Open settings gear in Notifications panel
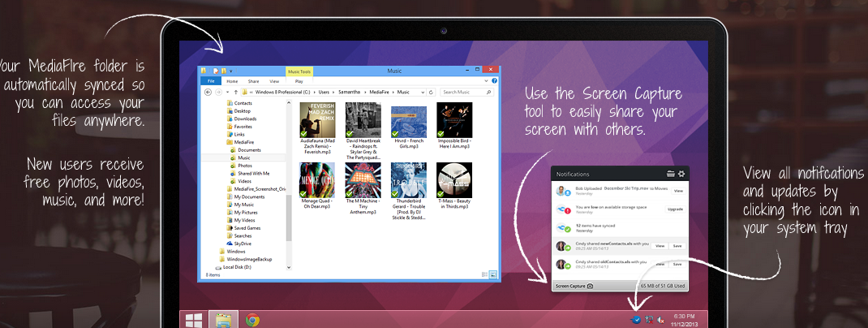 (x=681, y=174)
